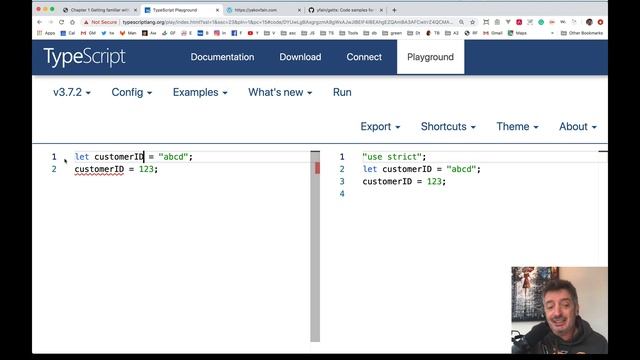Reload the page with the refresh icon

(61, 22)
